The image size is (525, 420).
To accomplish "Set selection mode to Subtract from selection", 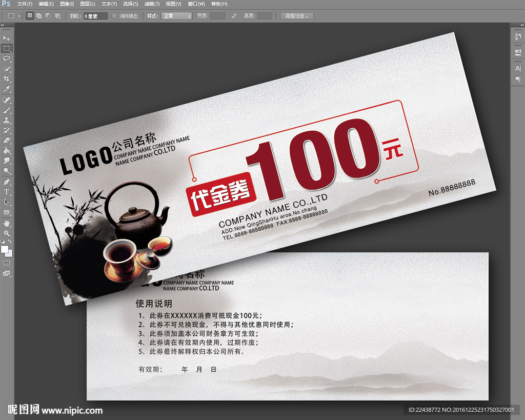I will [x=49, y=16].
